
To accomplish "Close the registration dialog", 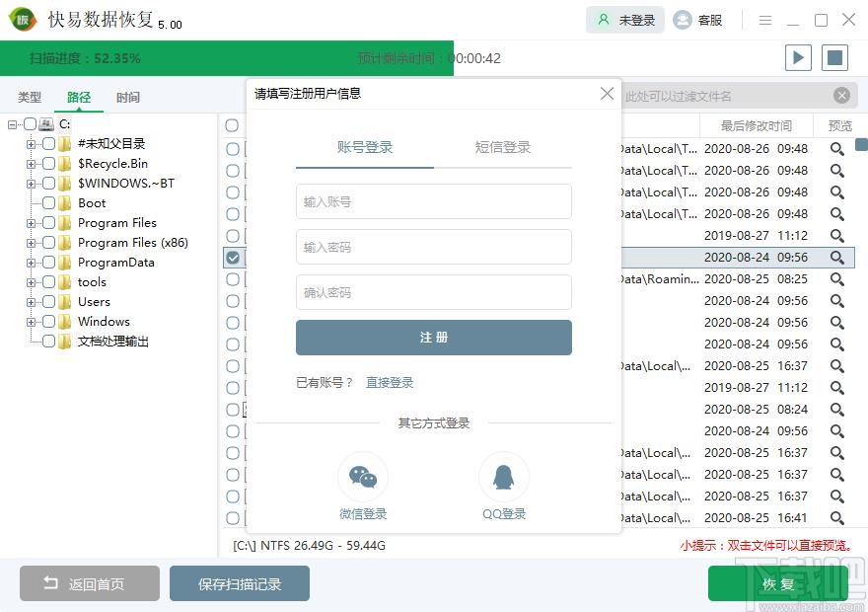I will [607, 94].
